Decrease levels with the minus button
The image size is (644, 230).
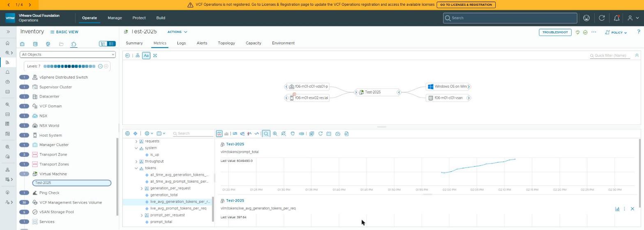[100, 66]
